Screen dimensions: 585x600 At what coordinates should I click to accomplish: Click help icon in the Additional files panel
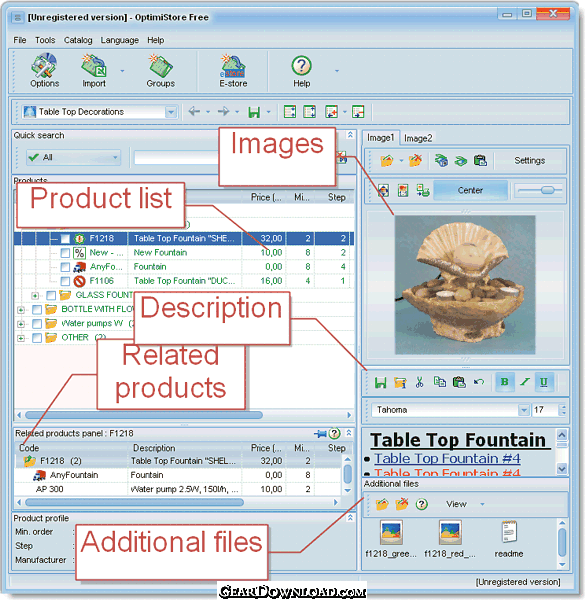(x=422, y=504)
